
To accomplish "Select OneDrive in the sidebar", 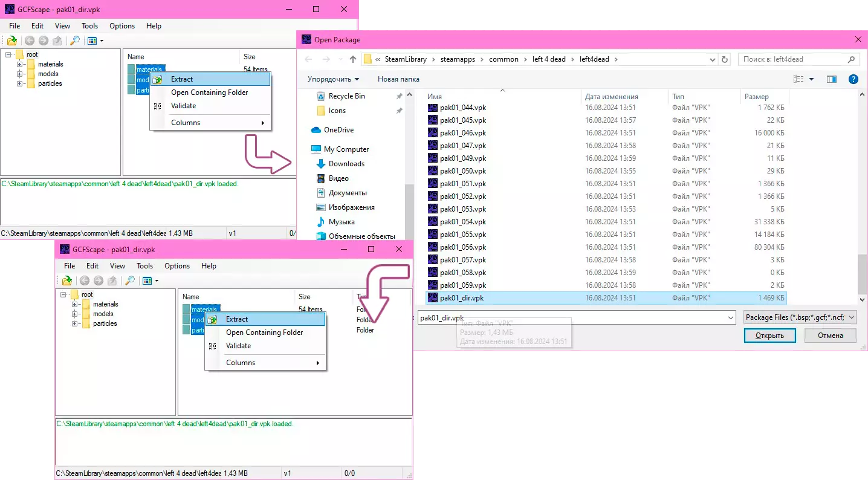I will [338, 130].
